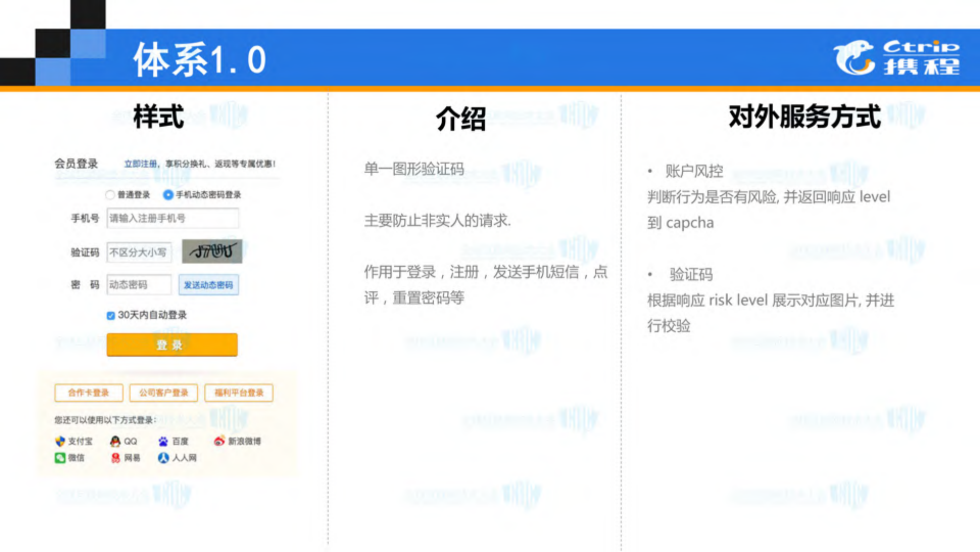This screenshot has width=980, height=552.
Task: Toggle 30天内自动登录 checkbox
Action: [x=111, y=315]
